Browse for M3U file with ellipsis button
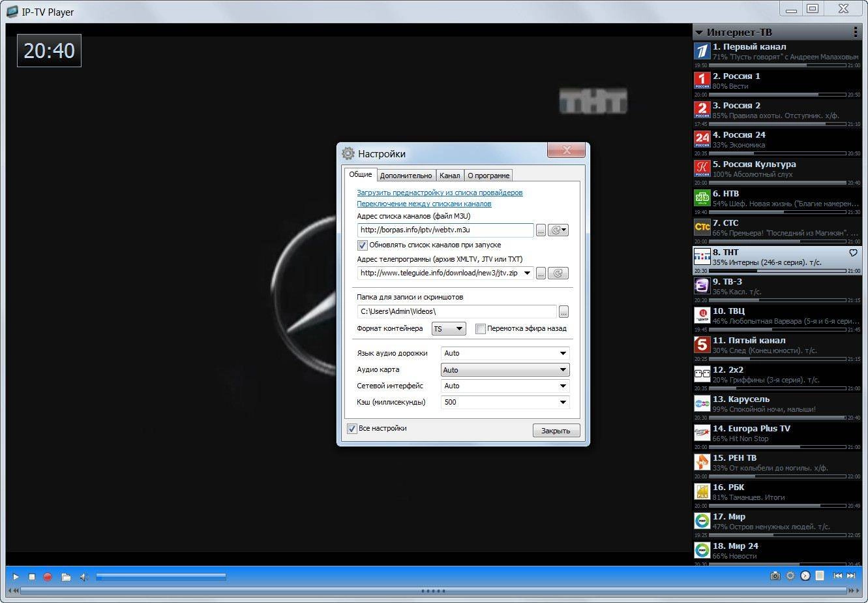The width and height of the screenshot is (868, 603). 541,230
